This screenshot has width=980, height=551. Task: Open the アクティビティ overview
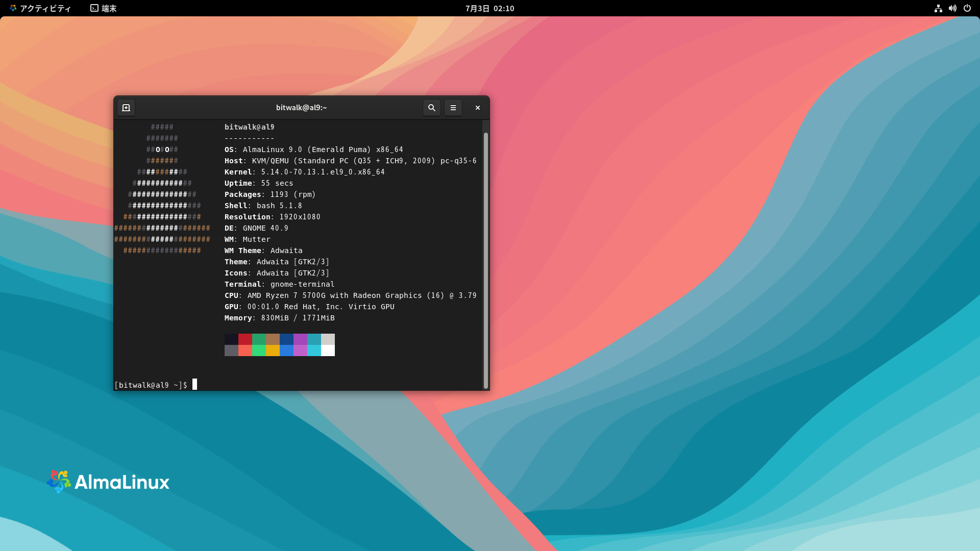click(x=40, y=8)
